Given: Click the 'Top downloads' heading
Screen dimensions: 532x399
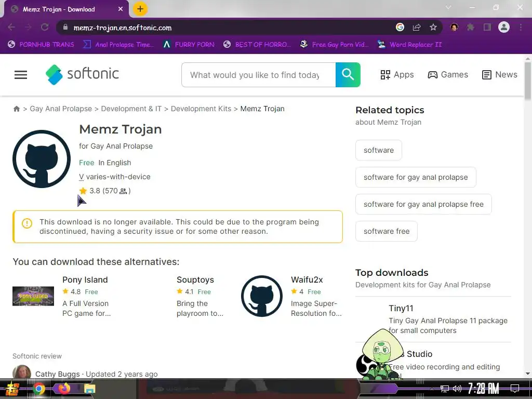Looking at the screenshot, I should [x=392, y=272].
